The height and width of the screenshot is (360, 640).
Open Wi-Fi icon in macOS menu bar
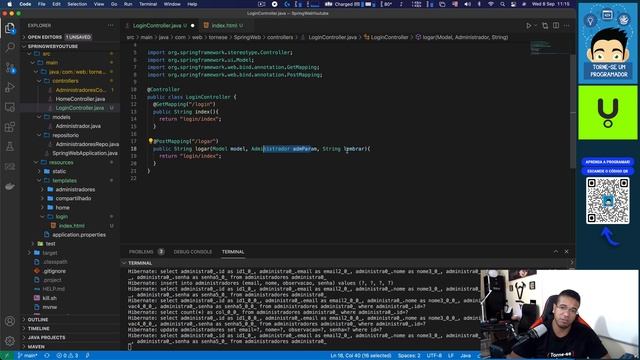(491, 4)
